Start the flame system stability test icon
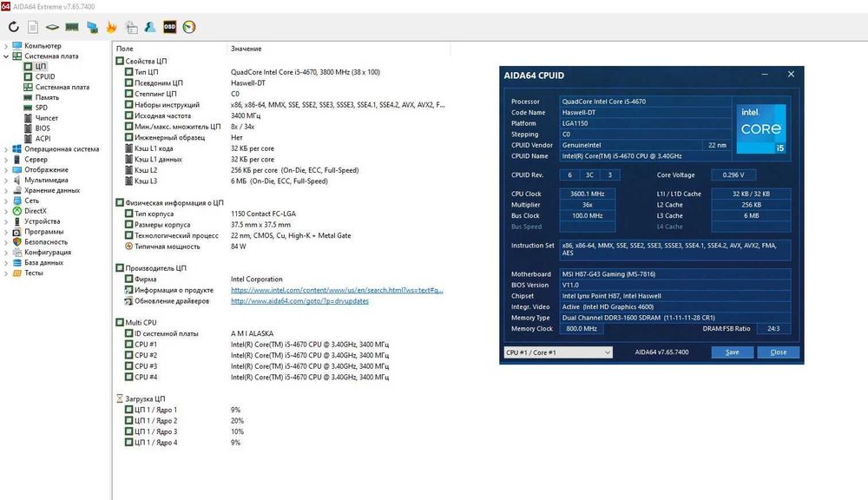This screenshot has width=868, height=500. click(x=111, y=27)
